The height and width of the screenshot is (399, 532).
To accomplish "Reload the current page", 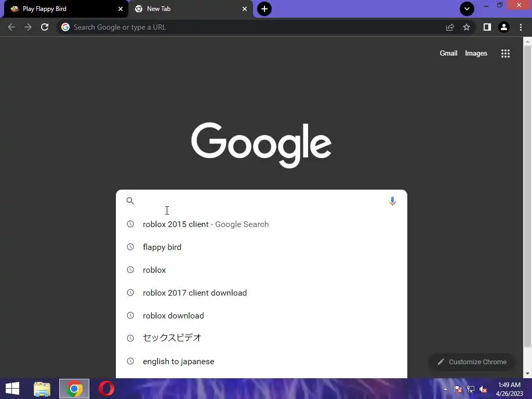I will point(45,27).
